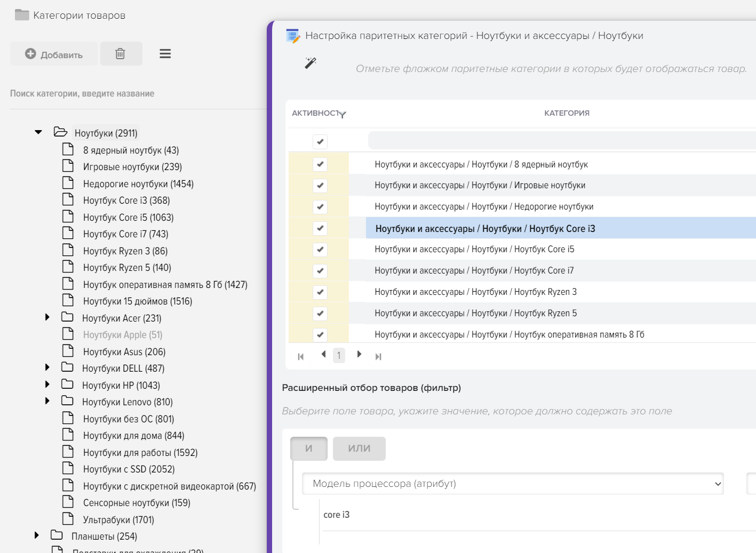The height and width of the screenshot is (553, 756).
Task: Expand the Ноутбуки Acer (231) folder
Action: (x=47, y=317)
